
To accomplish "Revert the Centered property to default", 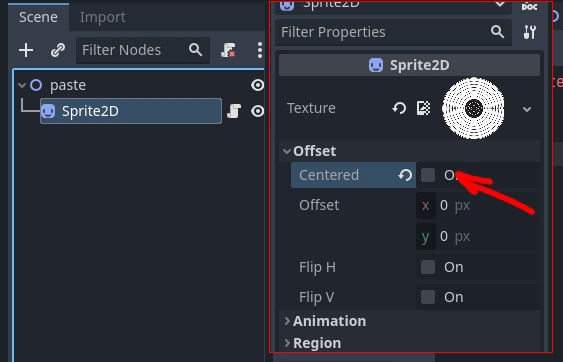I will point(405,175).
